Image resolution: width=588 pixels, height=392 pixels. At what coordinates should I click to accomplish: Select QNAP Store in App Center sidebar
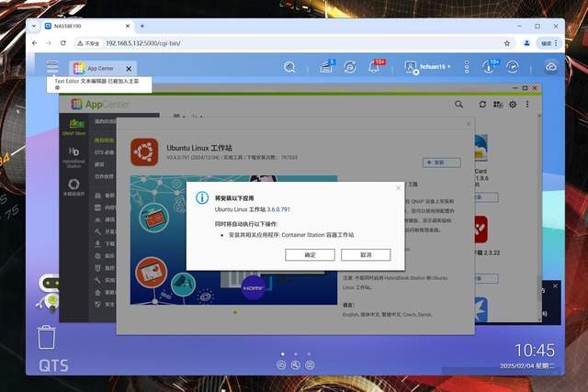coord(73,127)
